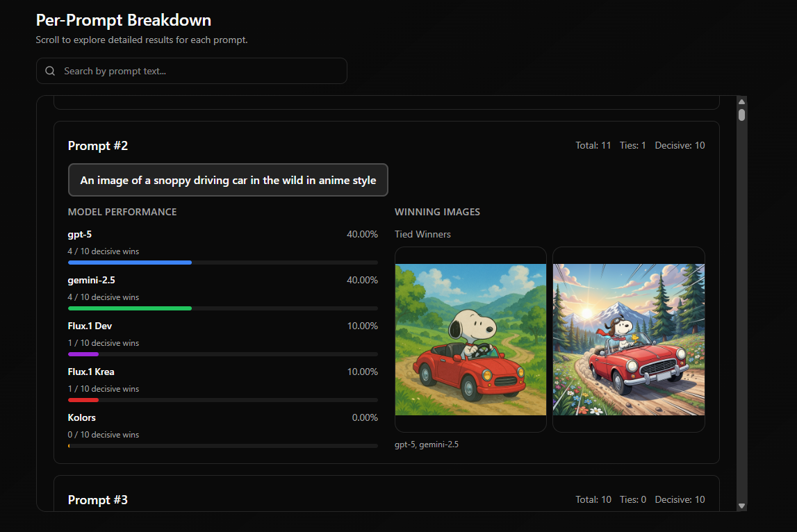
Task: Click the Decisive: 10 stat on Prompt #3
Action: click(x=680, y=499)
